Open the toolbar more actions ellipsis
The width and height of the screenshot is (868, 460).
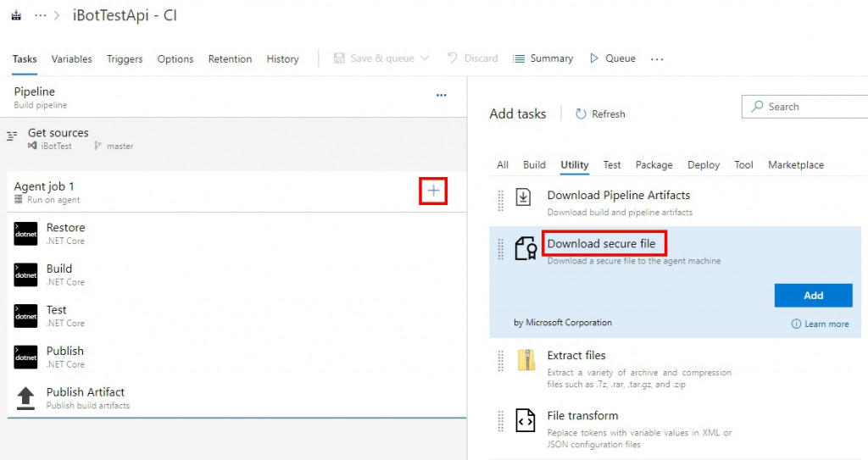point(657,58)
